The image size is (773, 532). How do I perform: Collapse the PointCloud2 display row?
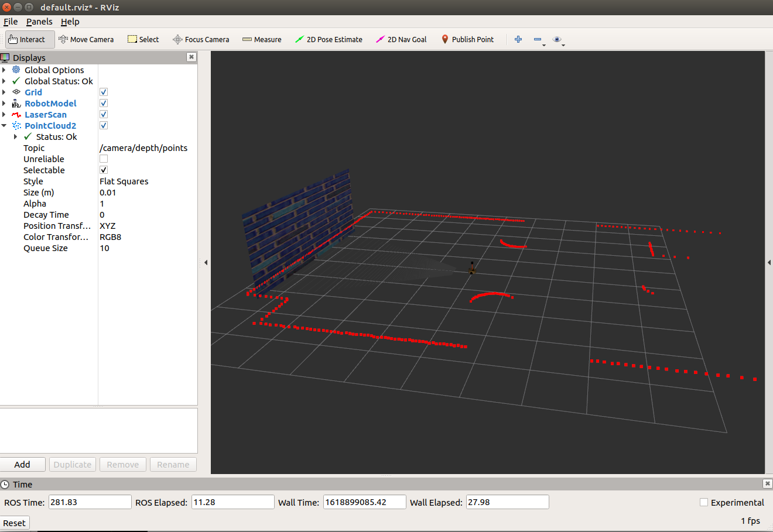(x=4, y=125)
